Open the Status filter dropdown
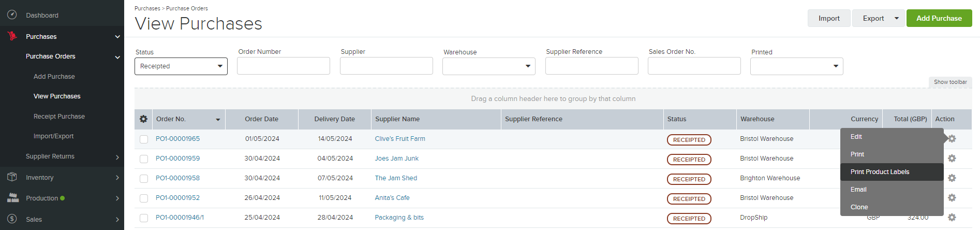This screenshot has height=230, width=980. click(181, 66)
